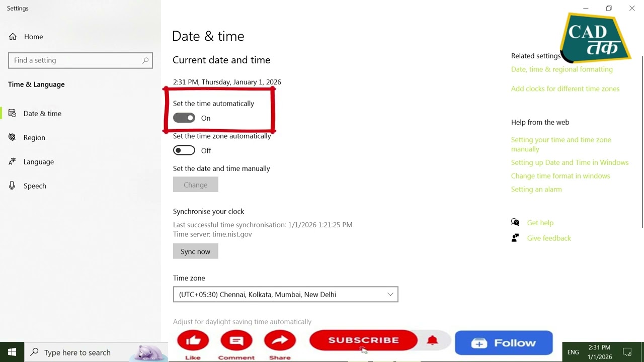Click the Synchronise your clock heading

208,212
